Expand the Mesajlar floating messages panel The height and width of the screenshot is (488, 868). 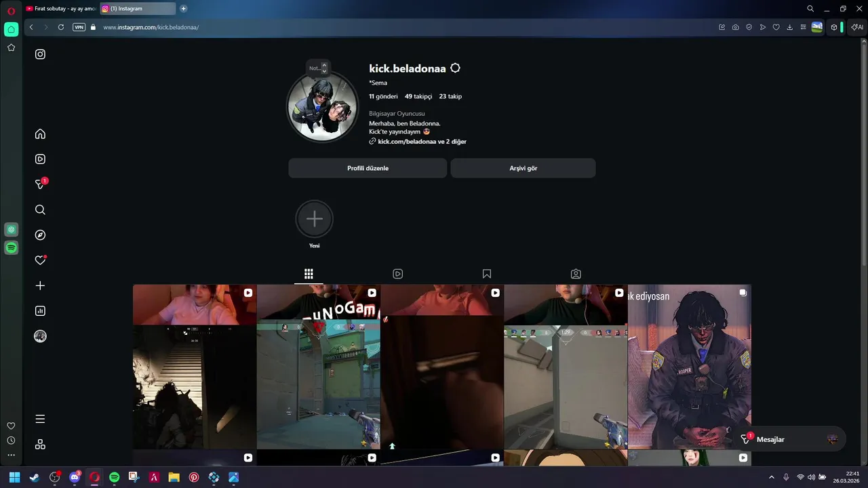[x=790, y=439]
